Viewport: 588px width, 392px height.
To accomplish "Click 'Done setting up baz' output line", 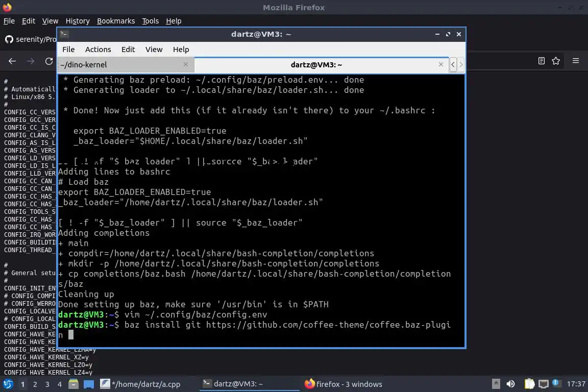I will 193,304.
